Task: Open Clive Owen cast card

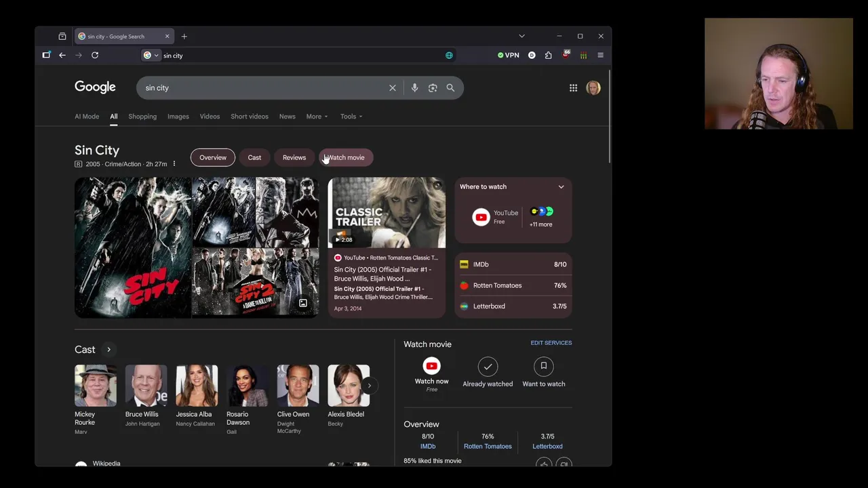Action: (x=298, y=400)
